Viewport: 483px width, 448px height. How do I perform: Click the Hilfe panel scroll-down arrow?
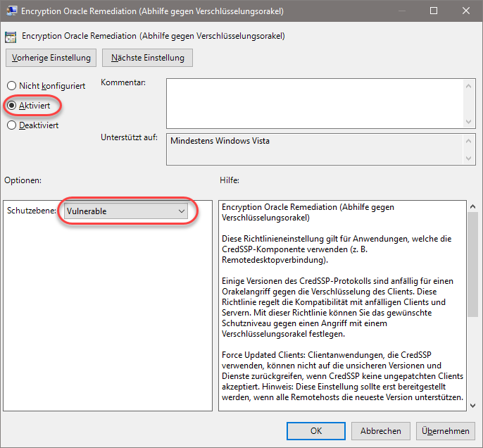472,404
